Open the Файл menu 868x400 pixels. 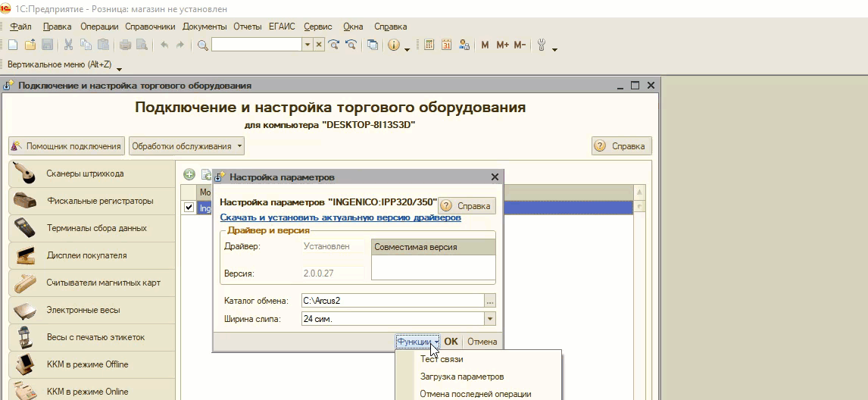21,27
